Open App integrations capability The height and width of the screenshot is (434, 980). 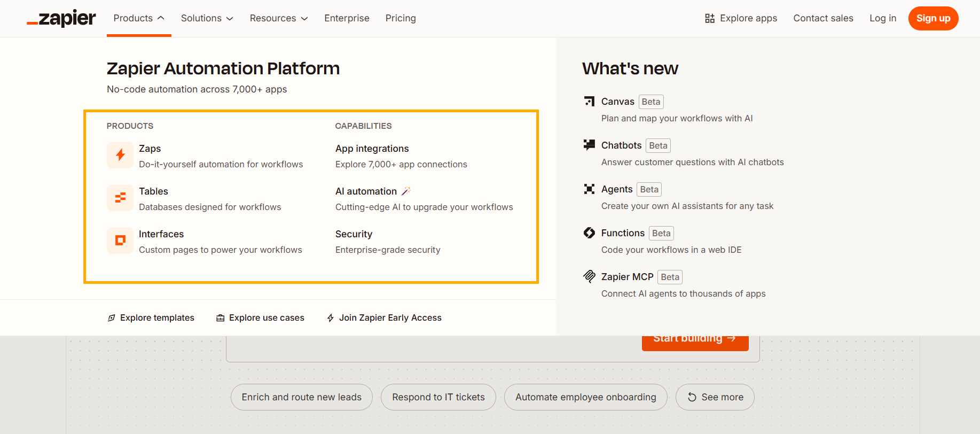(372, 149)
